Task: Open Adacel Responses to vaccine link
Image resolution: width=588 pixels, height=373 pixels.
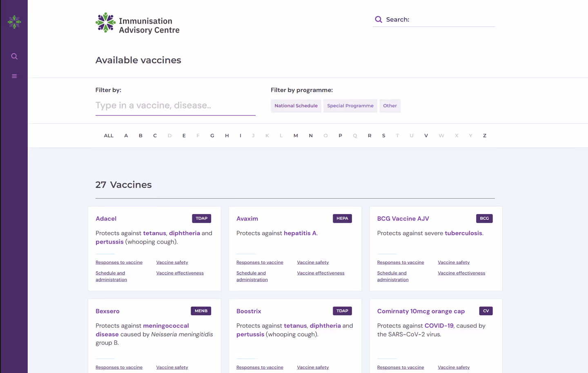Action: point(119,262)
